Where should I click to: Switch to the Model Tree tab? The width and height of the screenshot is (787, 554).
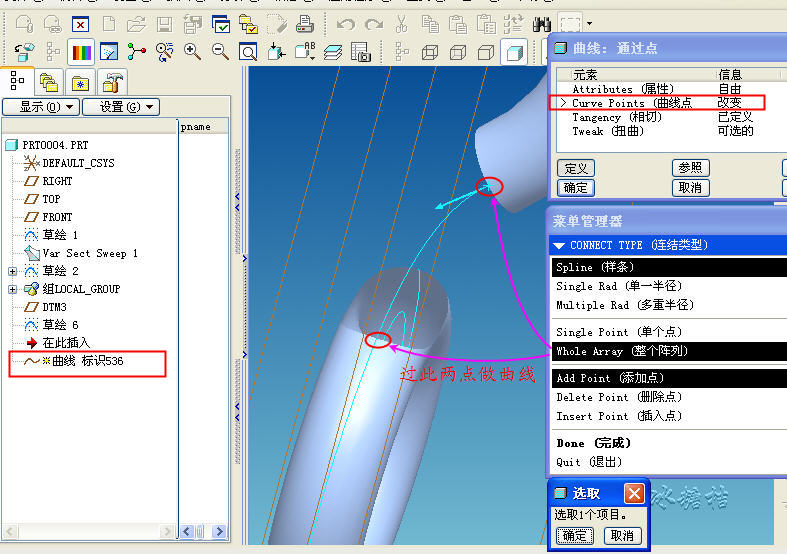18,81
